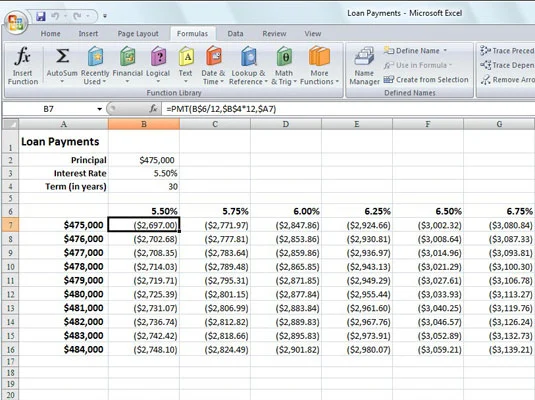Screen dimensions: 535x400
Task: Select cell B2 containing $475,000
Action: [x=144, y=160]
